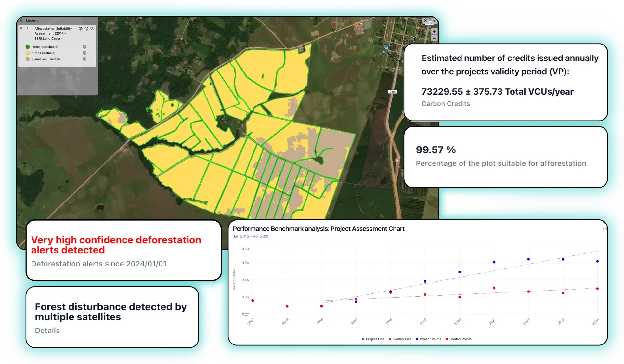Click the Carbon Credits card
Viewport: 624px width, 364px height.
click(x=505, y=81)
